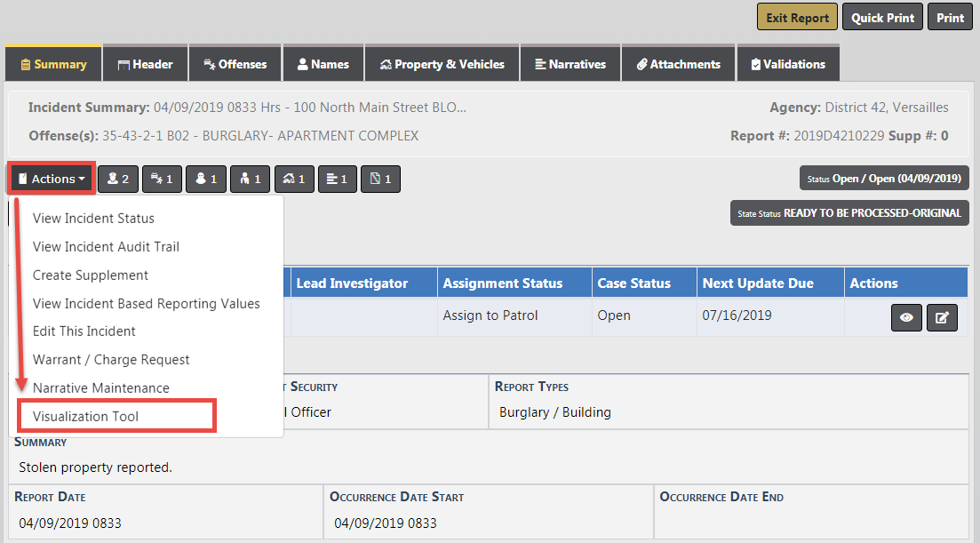
Task: Click the last document count badge
Action: click(381, 179)
